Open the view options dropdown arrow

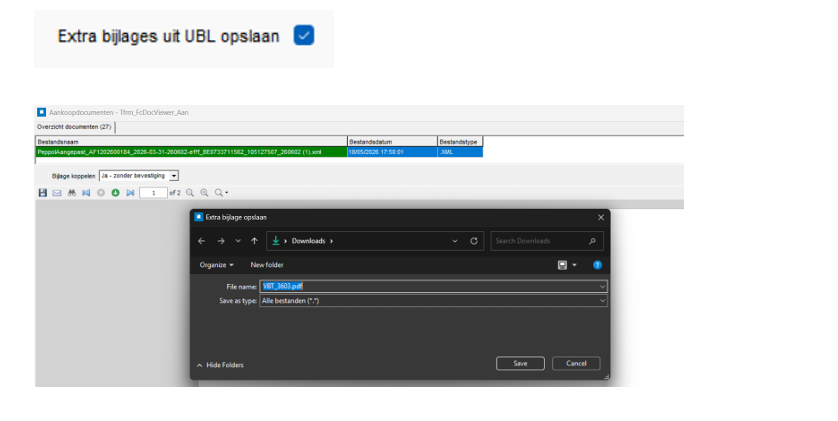[x=575, y=265]
